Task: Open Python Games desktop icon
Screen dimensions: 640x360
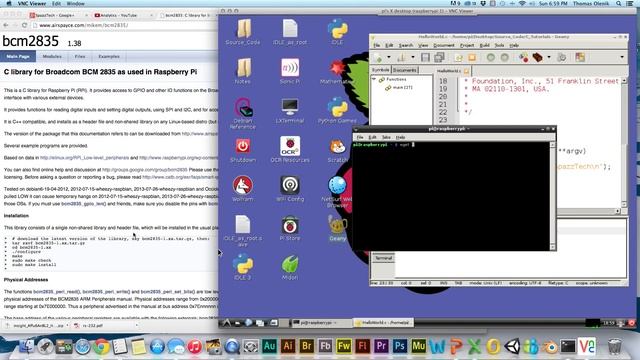Action: click(x=338, y=111)
